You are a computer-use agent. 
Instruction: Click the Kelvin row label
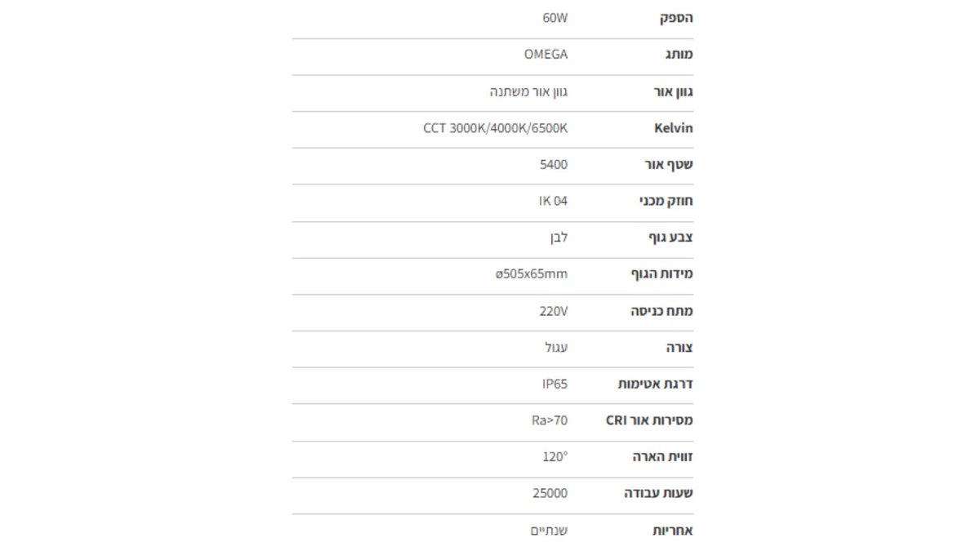click(673, 128)
